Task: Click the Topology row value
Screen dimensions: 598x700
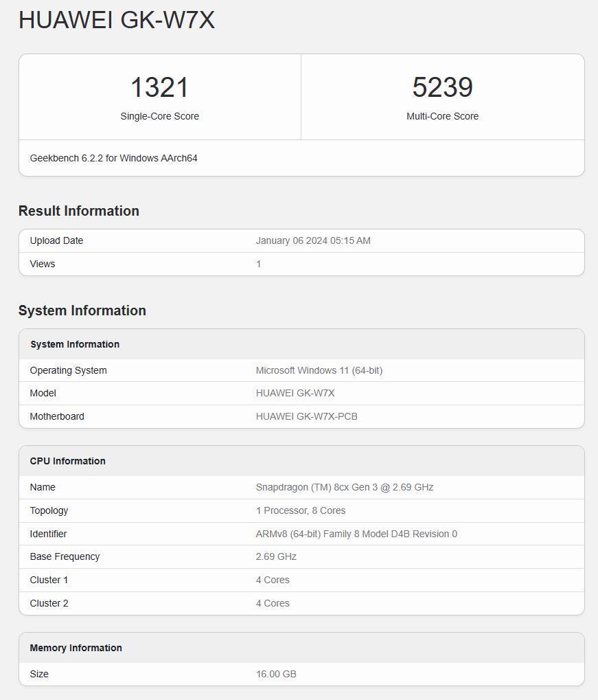Action: (300, 510)
